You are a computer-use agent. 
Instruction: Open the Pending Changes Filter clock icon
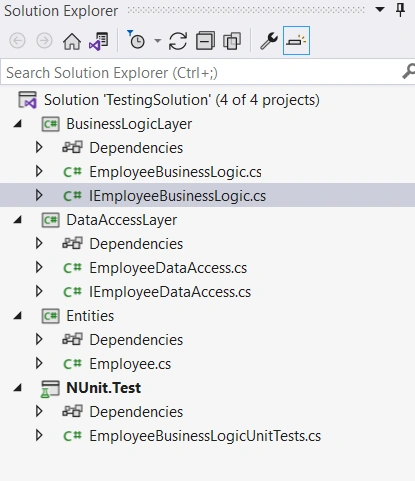point(136,40)
